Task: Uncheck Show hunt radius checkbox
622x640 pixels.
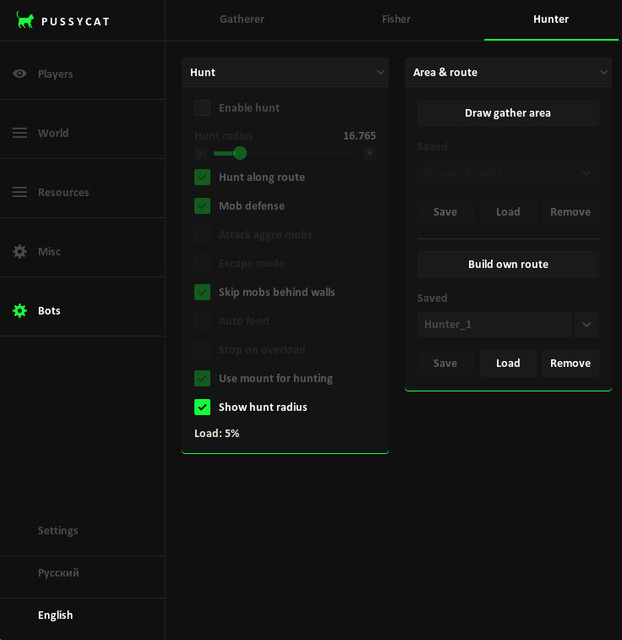Action: pyautogui.click(x=202, y=407)
